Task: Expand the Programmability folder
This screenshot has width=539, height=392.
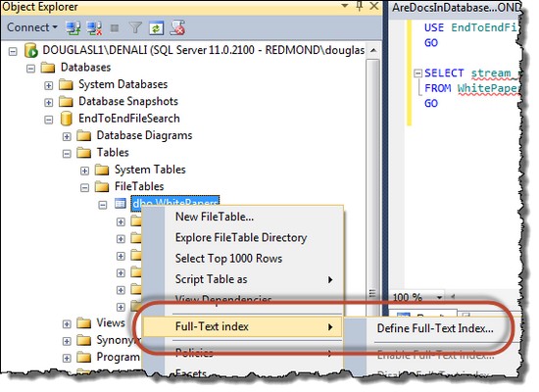Action: 67,358
